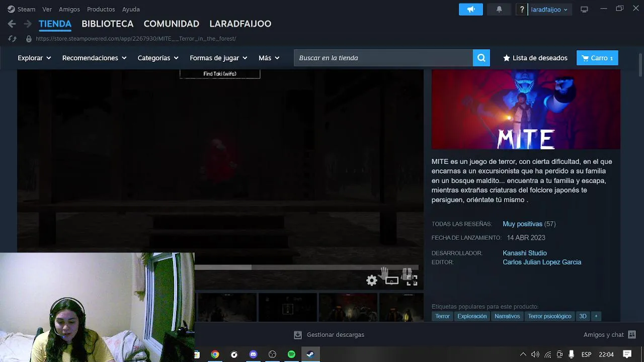Click the page vertical scrollbar

coord(640,64)
